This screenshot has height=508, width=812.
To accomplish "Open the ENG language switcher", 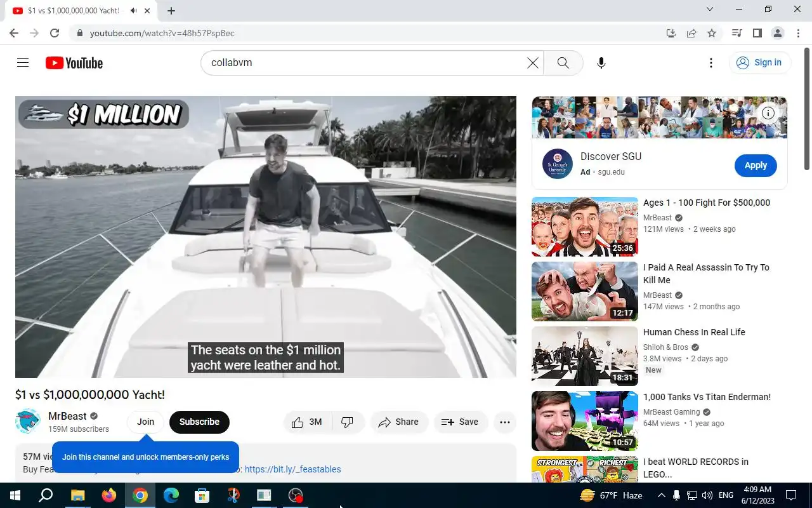I will click(x=726, y=495).
